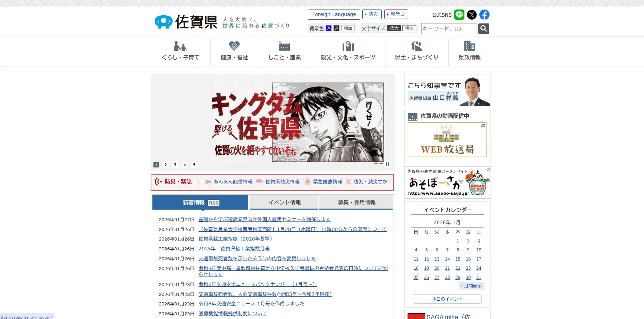The image size is (644, 319).
Task: Switch to the イベント情報 tab
Action: coord(284,202)
